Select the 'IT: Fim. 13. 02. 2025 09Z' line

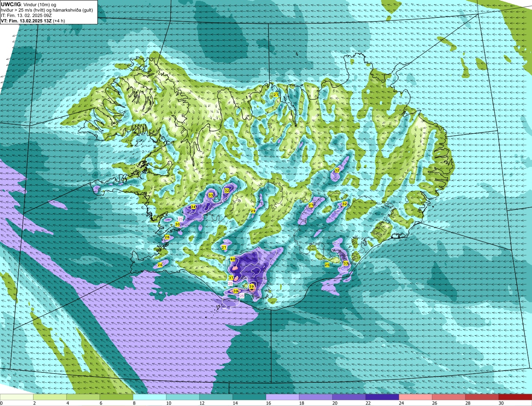click(26, 15)
